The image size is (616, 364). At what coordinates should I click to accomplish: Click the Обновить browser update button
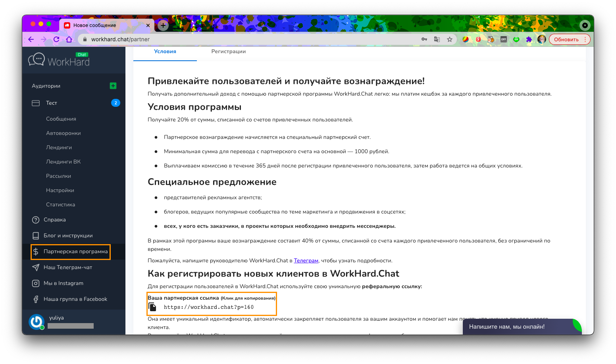click(570, 39)
